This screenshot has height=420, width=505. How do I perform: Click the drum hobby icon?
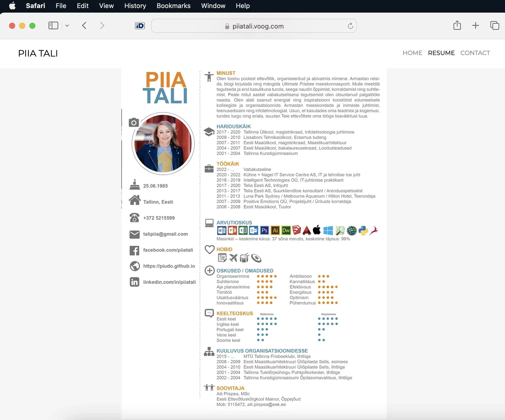point(245,258)
